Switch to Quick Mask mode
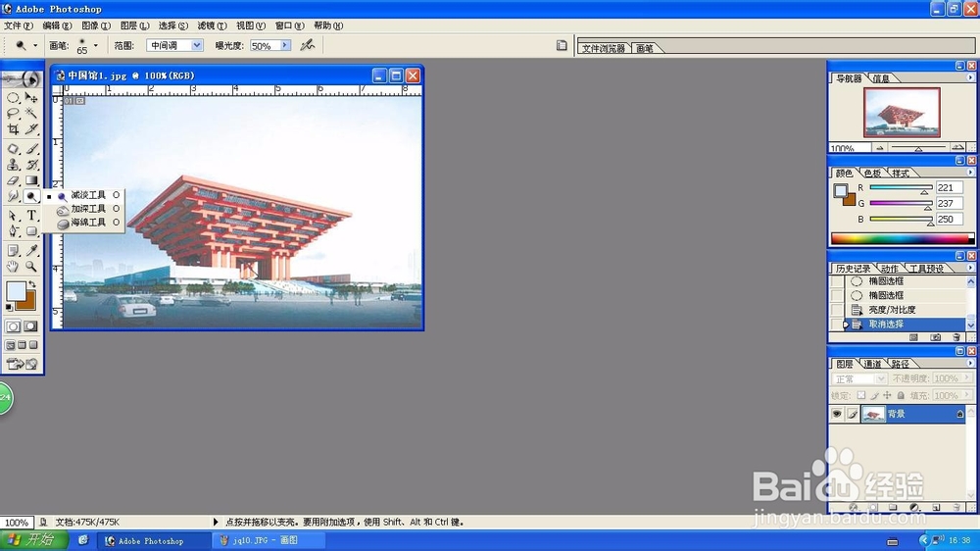980x551 pixels. 30,326
